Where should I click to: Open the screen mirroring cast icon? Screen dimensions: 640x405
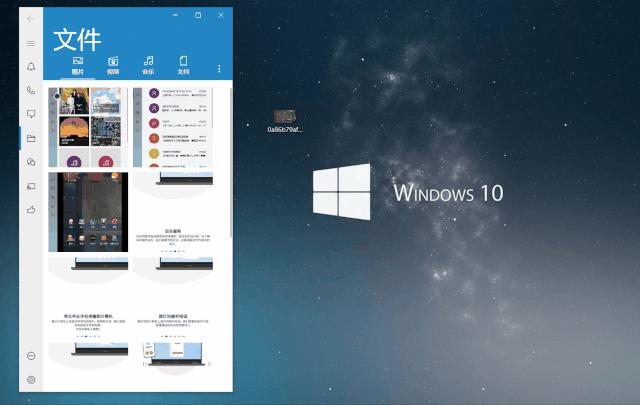tap(31, 186)
